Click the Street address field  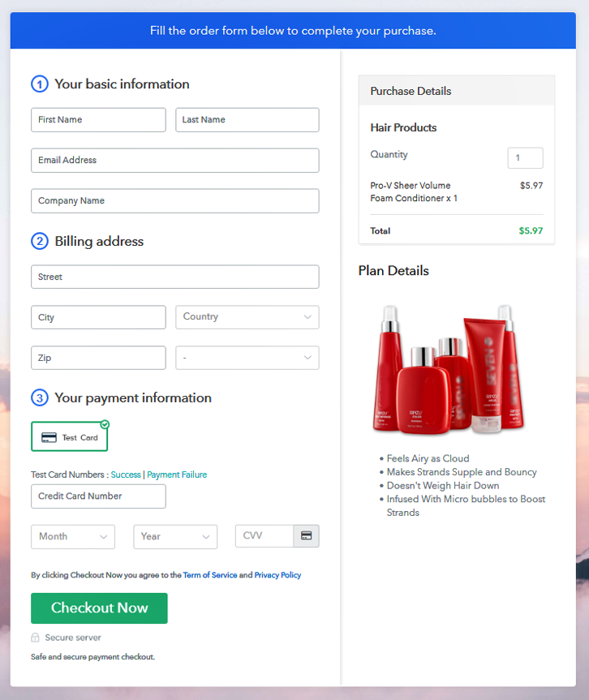(174, 277)
